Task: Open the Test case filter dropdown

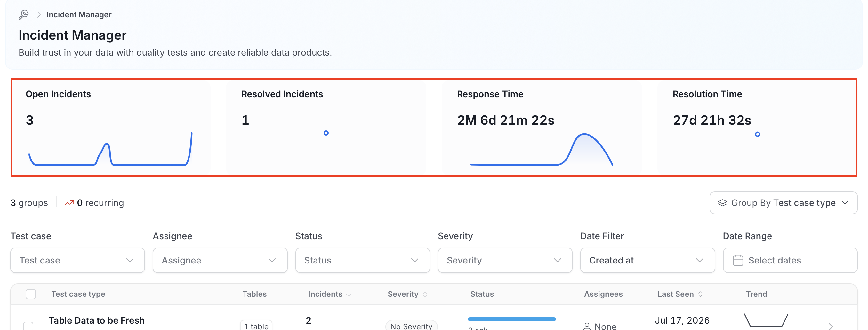Action: [x=77, y=260]
